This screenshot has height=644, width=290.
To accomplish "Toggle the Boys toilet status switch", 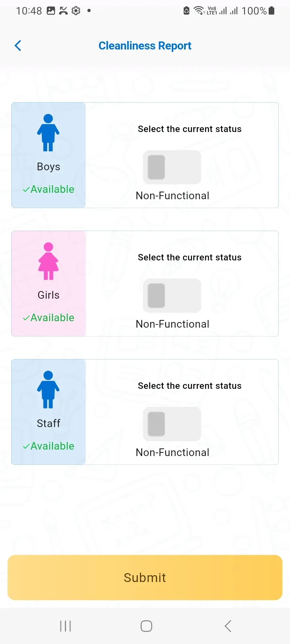I will 172,167.
